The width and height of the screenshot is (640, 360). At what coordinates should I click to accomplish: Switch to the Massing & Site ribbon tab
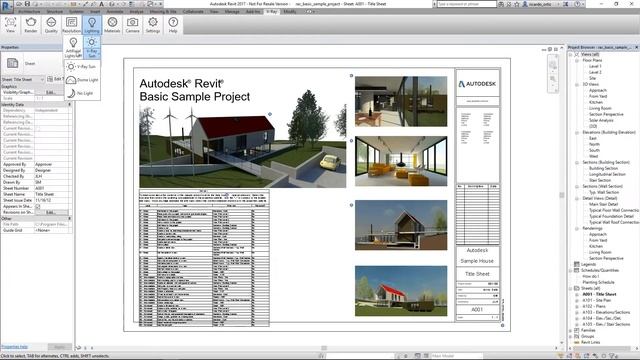pos(163,11)
